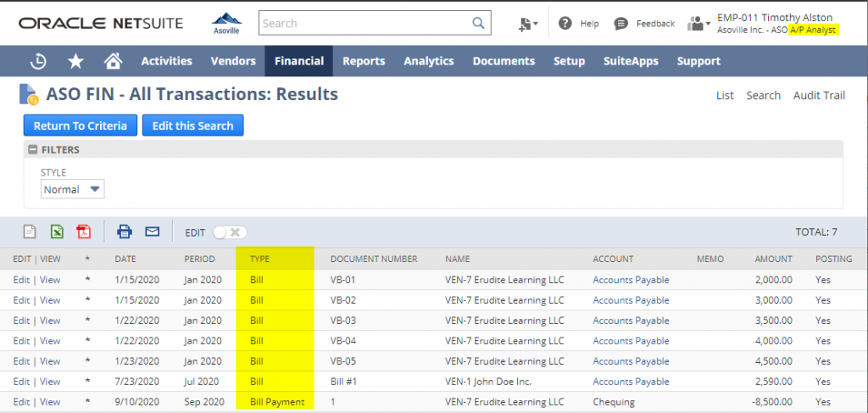
Task: Open the Activities menu
Action: tap(167, 61)
